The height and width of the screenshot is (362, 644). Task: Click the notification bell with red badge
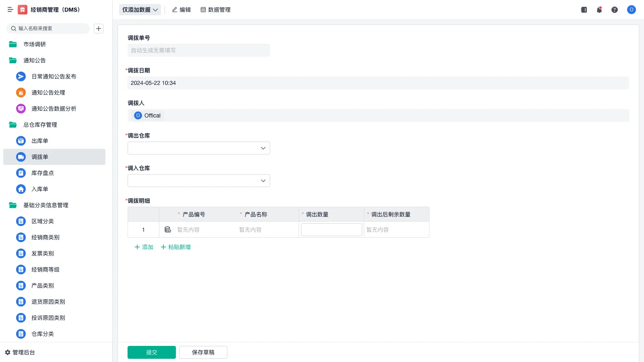(x=599, y=10)
